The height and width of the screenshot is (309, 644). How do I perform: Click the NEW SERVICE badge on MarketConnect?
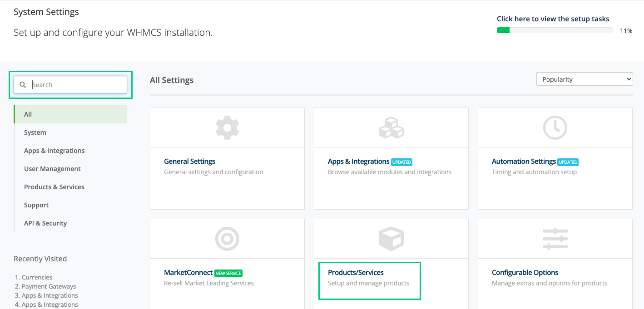(228, 274)
